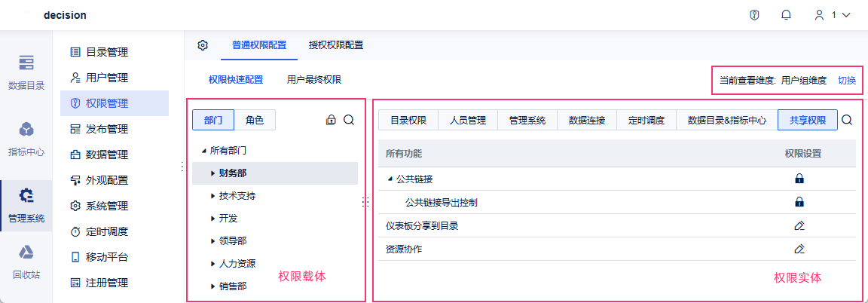Open 指标中心 in the left sidebar
The image size is (868, 303).
point(26,139)
